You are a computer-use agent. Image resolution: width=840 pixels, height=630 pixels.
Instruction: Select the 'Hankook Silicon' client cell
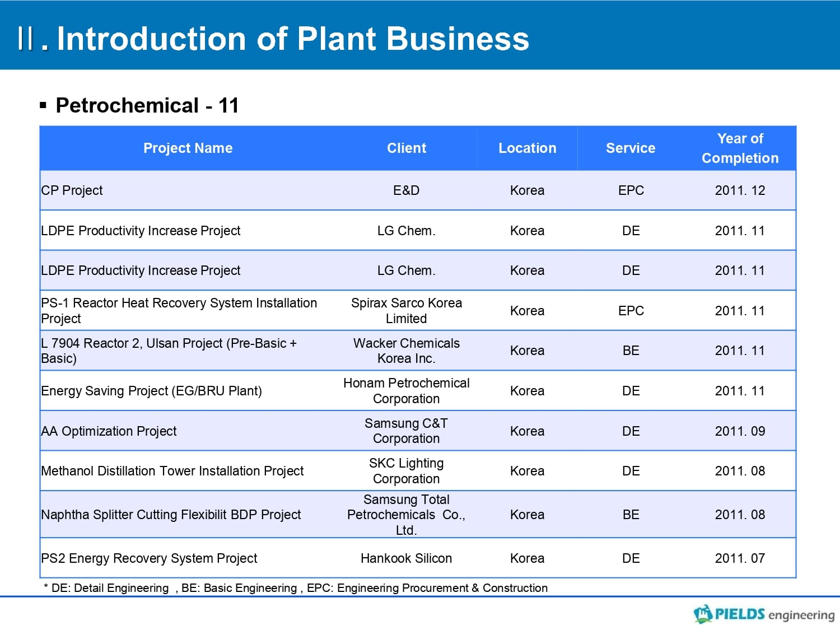[407, 558]
